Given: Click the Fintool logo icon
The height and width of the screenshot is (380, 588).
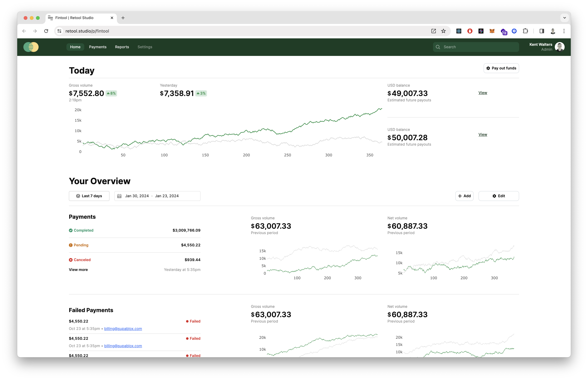Looking at the screenshot, I should pyautogui.click(x=31, y=47).
